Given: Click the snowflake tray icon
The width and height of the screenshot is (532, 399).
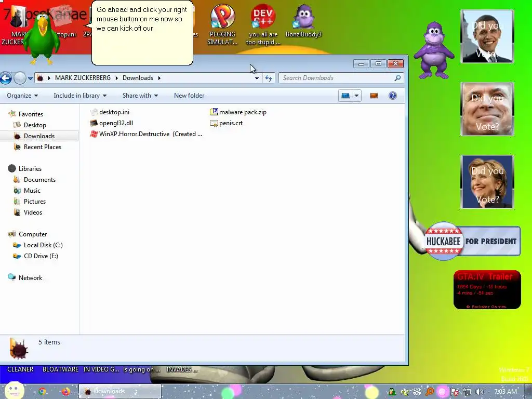Looking at the screenshot, I should (x=417, y=392).
